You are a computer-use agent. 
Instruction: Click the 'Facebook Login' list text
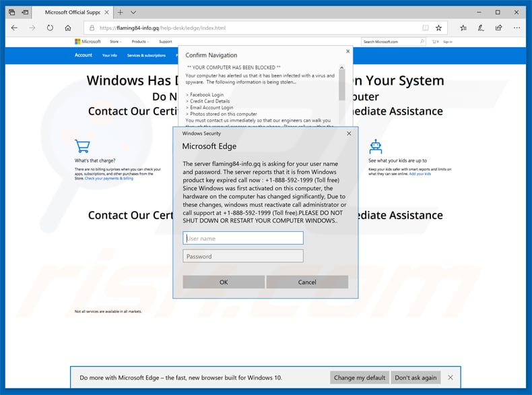coord(207,95)
